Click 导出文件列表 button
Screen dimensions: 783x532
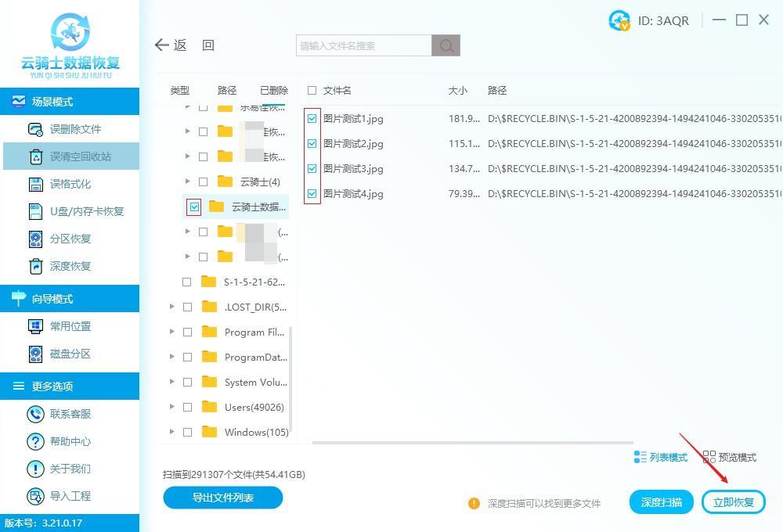pyautogui.click(x=223, y=498)
